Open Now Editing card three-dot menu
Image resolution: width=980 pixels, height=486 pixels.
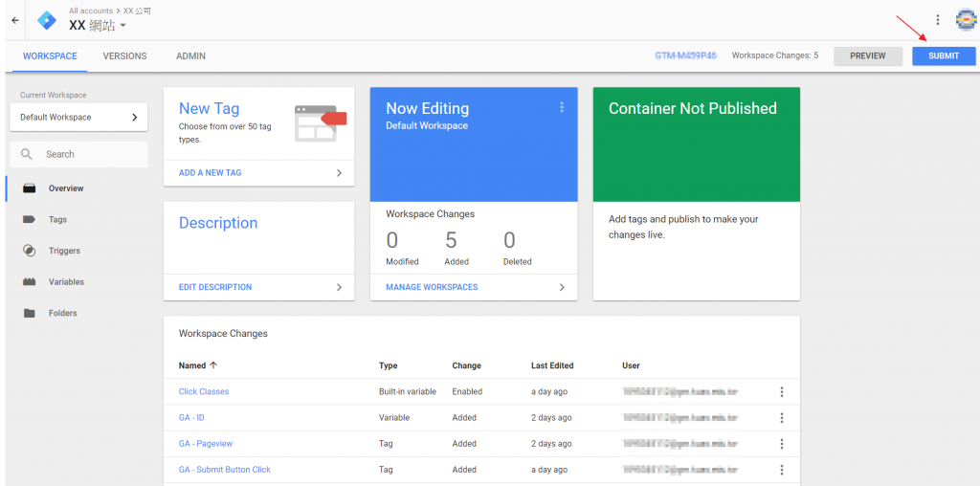click(x=561, y=107)
